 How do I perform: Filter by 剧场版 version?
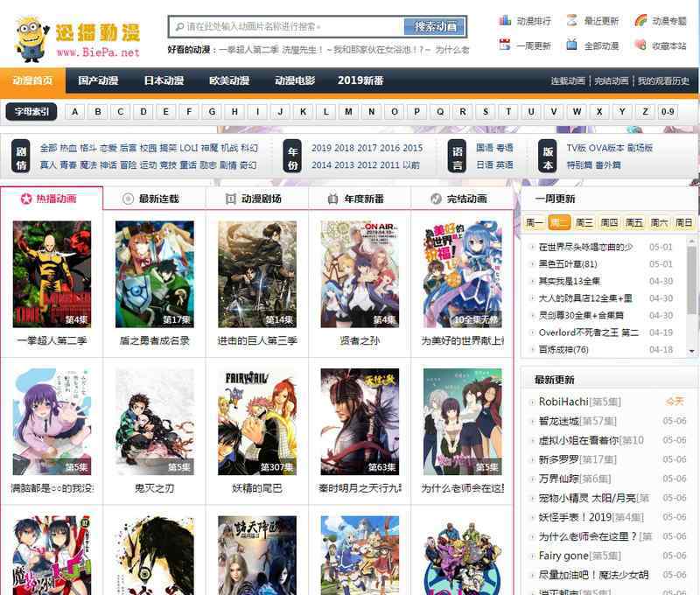click(640, 148)
